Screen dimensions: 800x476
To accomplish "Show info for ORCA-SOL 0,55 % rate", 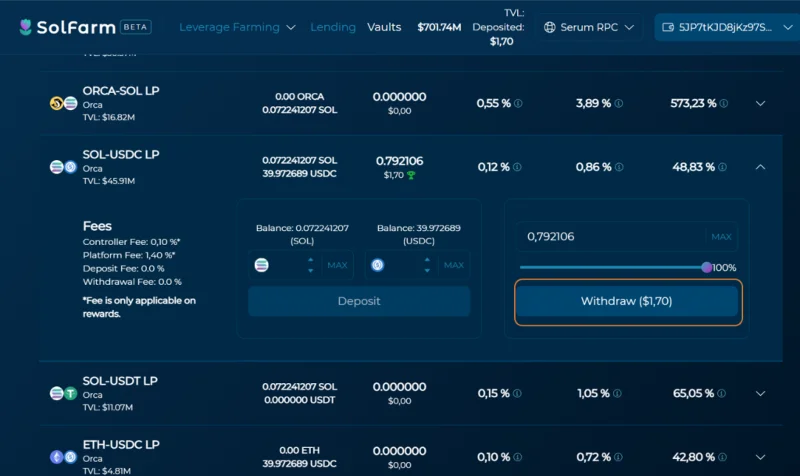I will (518, 104).
